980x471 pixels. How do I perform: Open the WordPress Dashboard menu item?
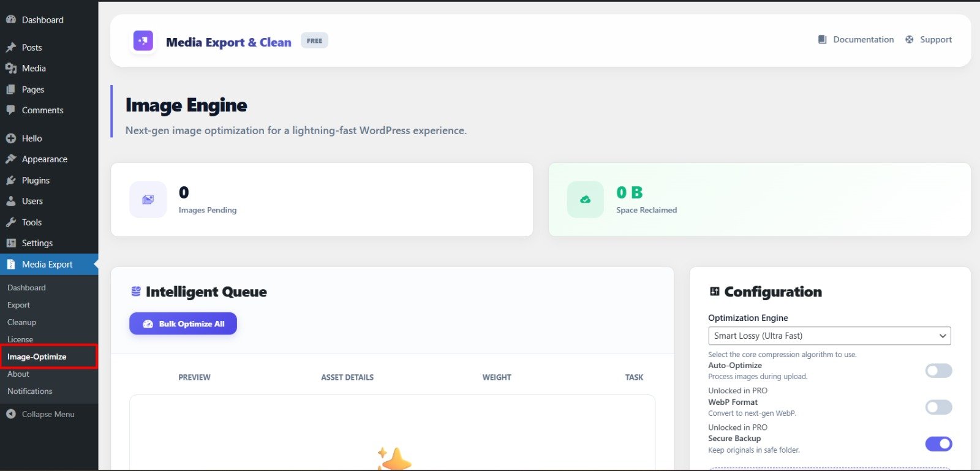click(x=49, y=20)
